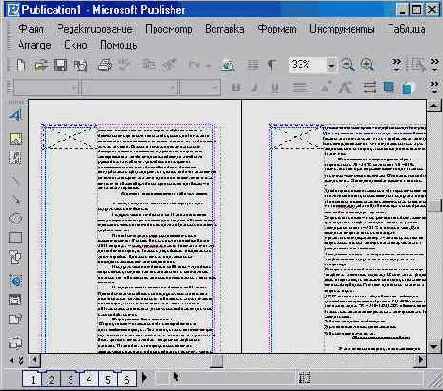443x391 pixels.
Task: Select the Text Box tool in the sidebar
Action: pos(15,116)
